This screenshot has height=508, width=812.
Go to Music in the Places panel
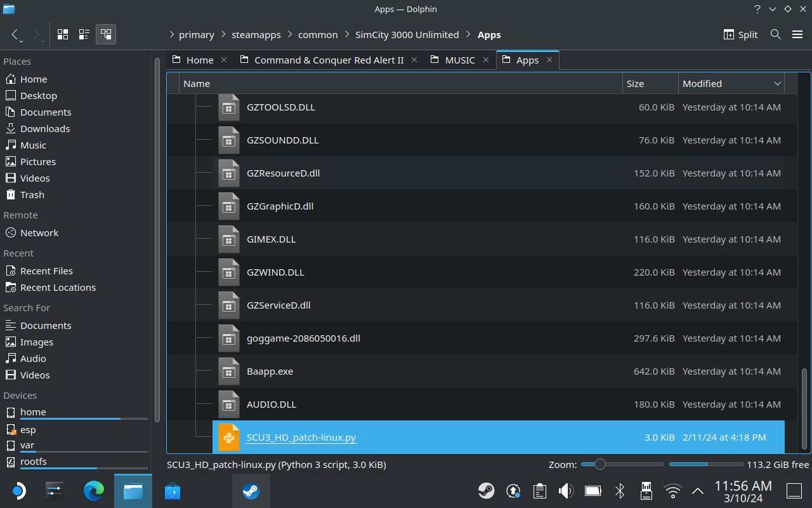33,145
